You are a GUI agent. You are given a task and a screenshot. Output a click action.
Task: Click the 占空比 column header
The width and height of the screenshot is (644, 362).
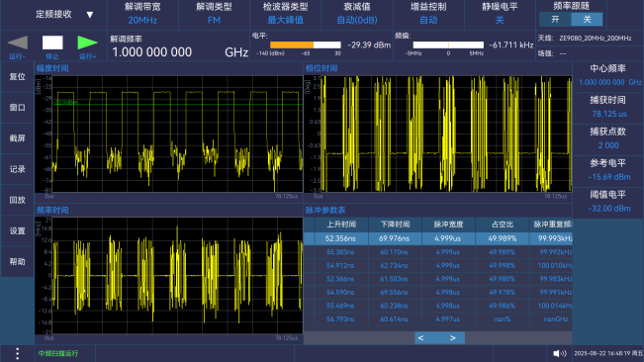tap(502, 225)
